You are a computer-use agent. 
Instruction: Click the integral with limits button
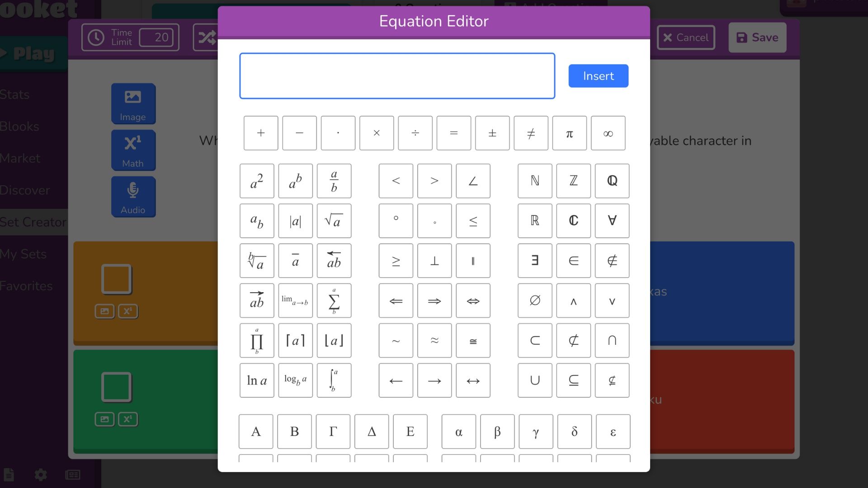coord(334,380)
